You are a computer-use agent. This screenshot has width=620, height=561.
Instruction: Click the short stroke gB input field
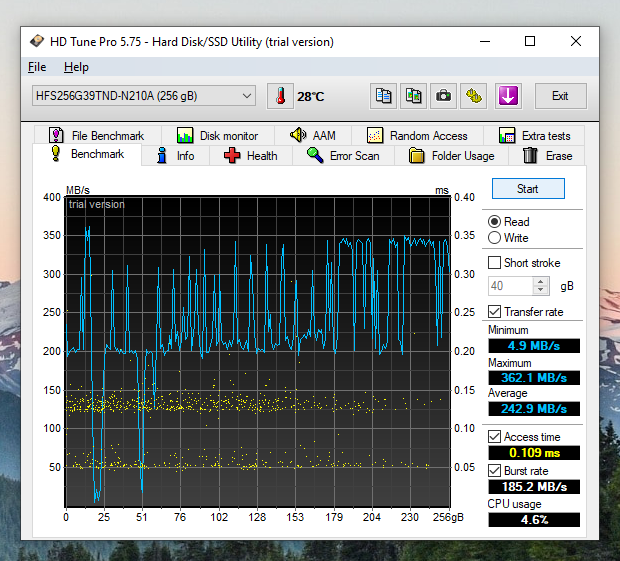tap(510, 286)
